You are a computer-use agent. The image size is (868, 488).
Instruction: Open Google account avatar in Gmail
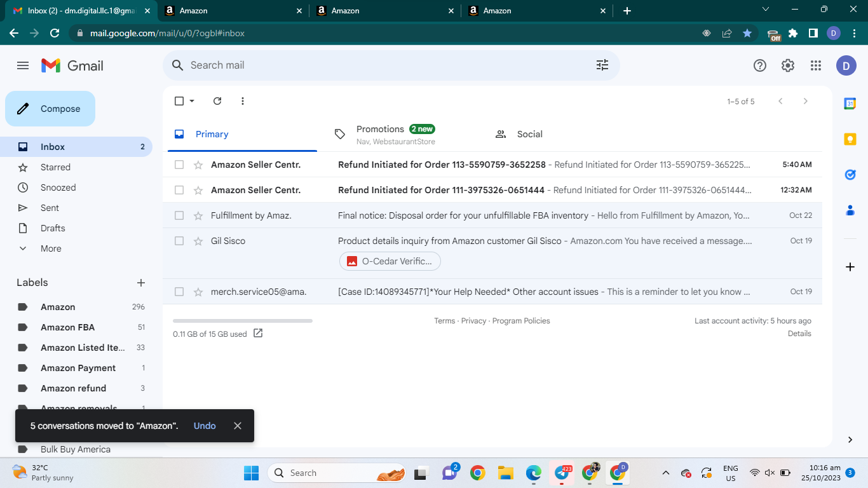846,65
